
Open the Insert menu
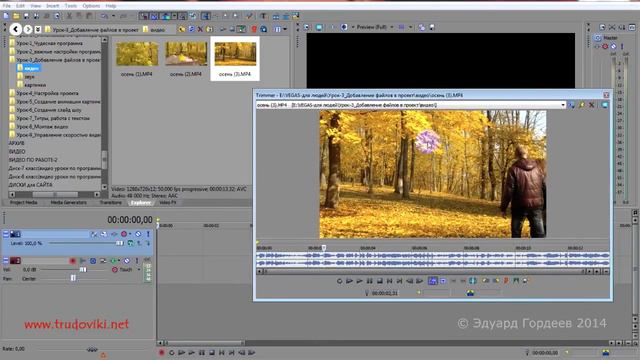52,6
